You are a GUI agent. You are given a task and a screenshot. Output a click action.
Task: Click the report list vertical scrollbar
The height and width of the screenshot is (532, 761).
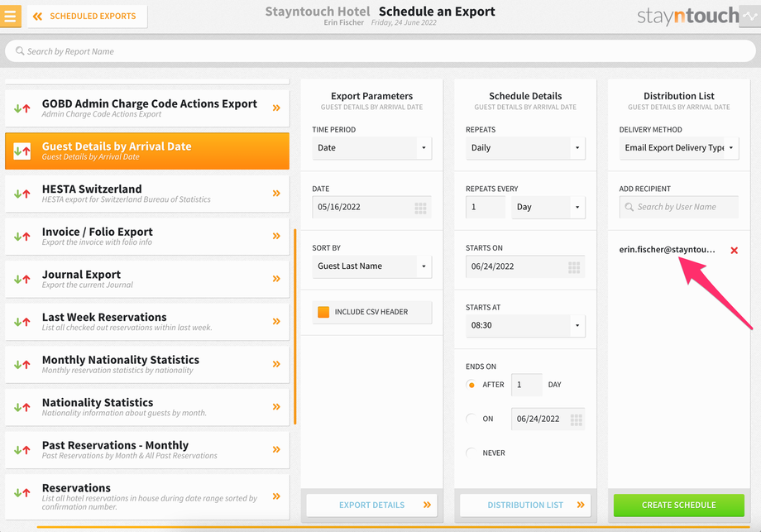[x=295, y=326]
